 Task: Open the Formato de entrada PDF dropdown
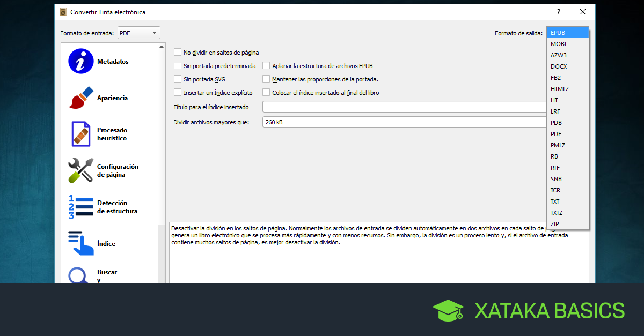(x=139, y=33)
